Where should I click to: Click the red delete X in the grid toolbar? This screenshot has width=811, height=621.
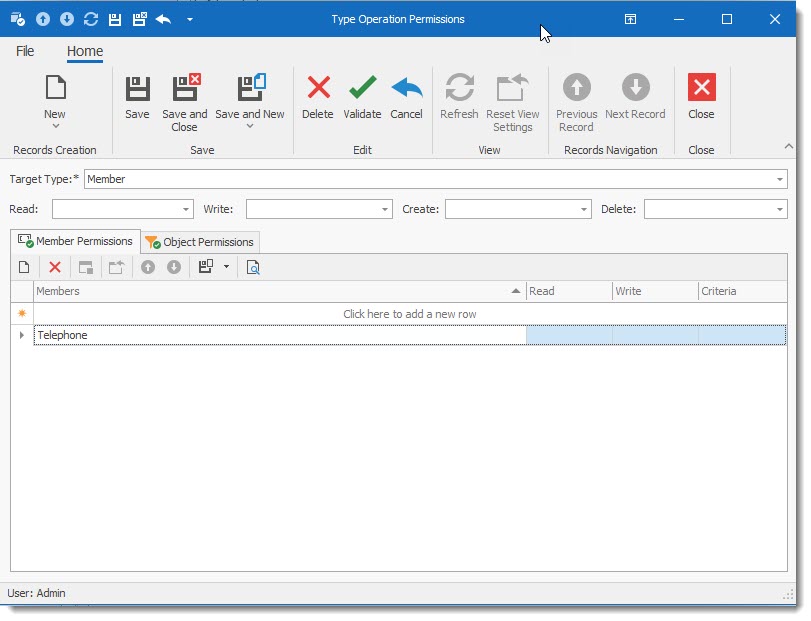(55, 268)
